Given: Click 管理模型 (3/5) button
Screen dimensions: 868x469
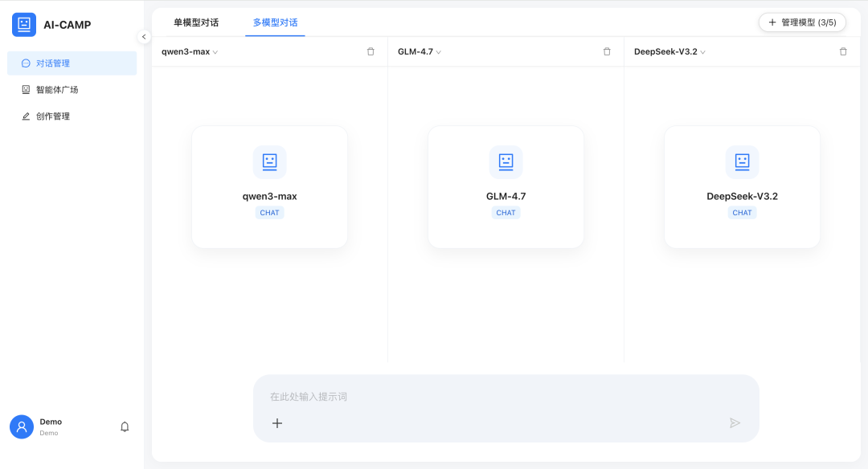Looking at the screenshot, I should (802, 22).
